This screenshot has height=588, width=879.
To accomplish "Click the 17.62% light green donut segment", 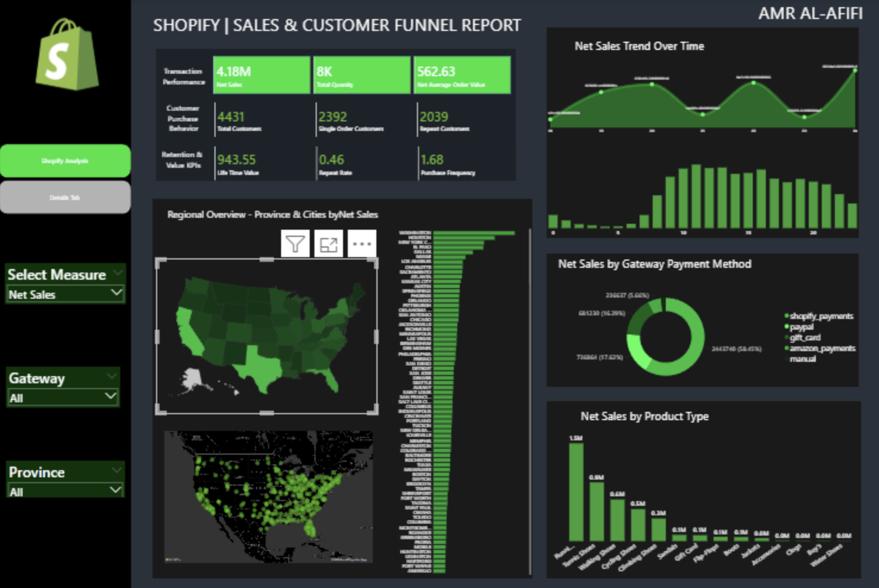I will click(x=637, y=353).
